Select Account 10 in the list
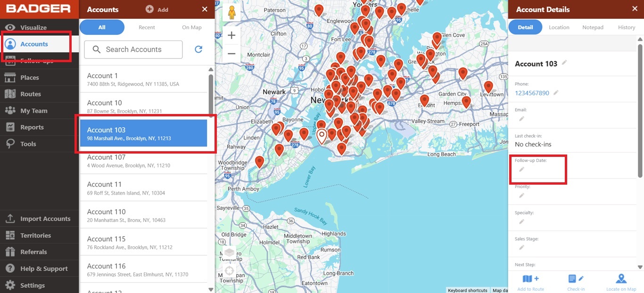The width and height of the screenshot is (644, 293). [143, 106]
